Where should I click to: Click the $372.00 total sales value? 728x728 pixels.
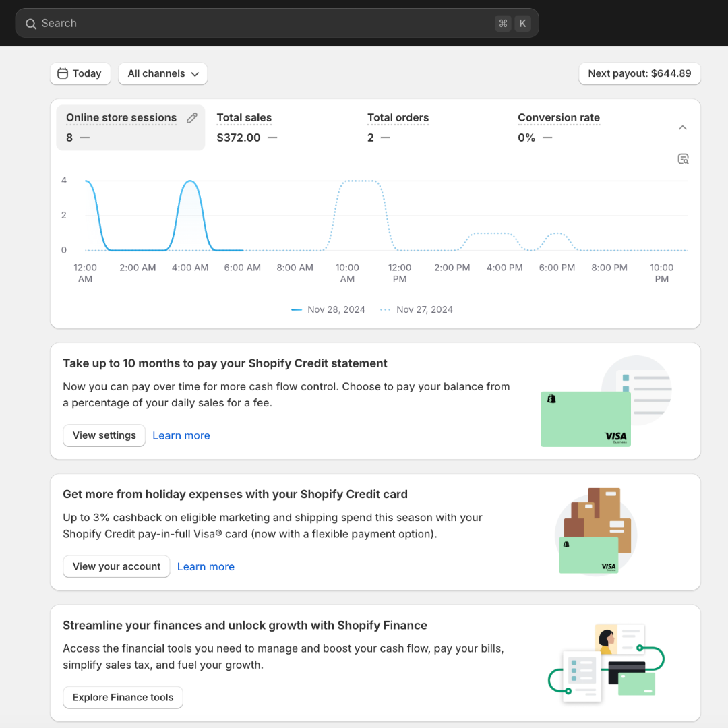pos(239,138)
